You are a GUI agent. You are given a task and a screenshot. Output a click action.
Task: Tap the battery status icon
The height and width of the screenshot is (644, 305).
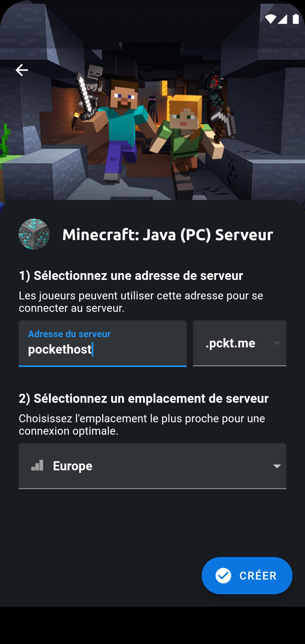pyautogui.click(x=296, y=19)
